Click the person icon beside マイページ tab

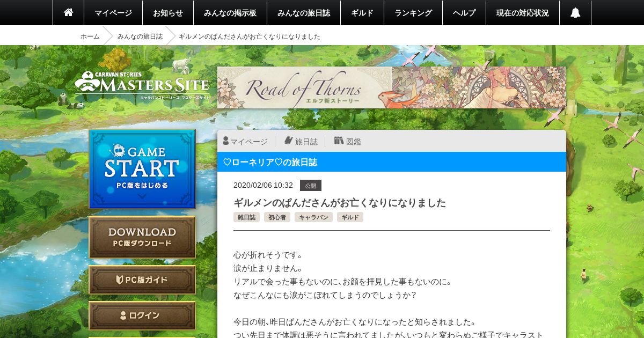pyautogui.click(x=226, y=141)
